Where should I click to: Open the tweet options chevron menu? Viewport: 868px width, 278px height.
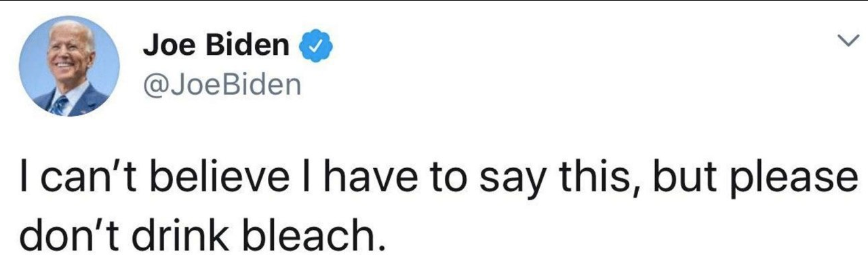pos(846,42)
